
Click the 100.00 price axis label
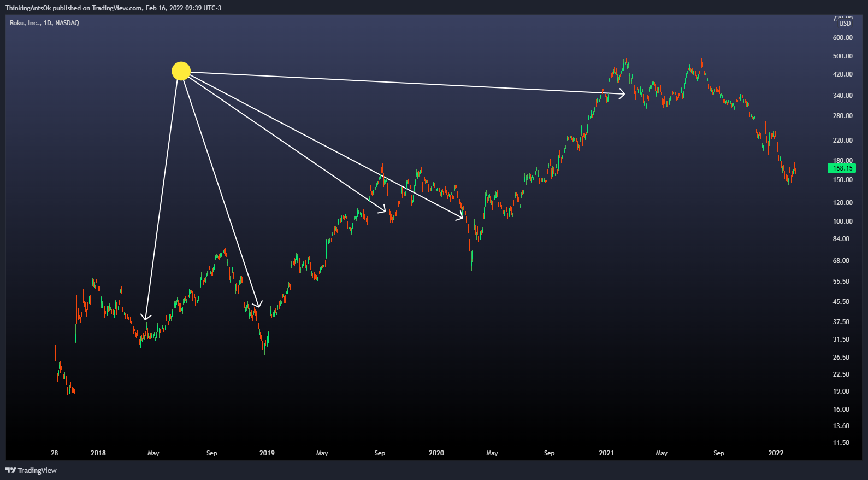pyautogui.click(x=842, y=221)
